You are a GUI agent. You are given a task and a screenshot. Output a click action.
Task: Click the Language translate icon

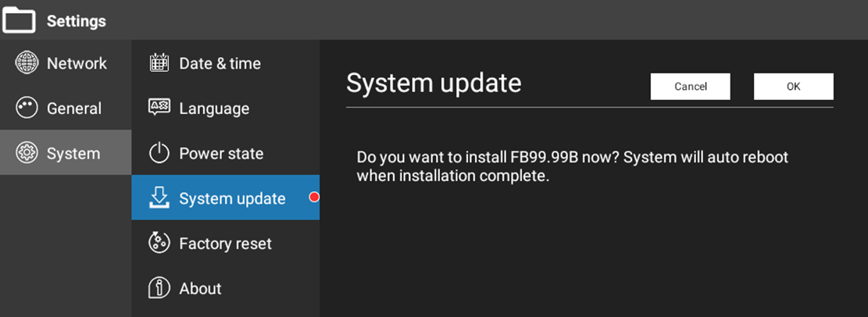click(159, 107)
